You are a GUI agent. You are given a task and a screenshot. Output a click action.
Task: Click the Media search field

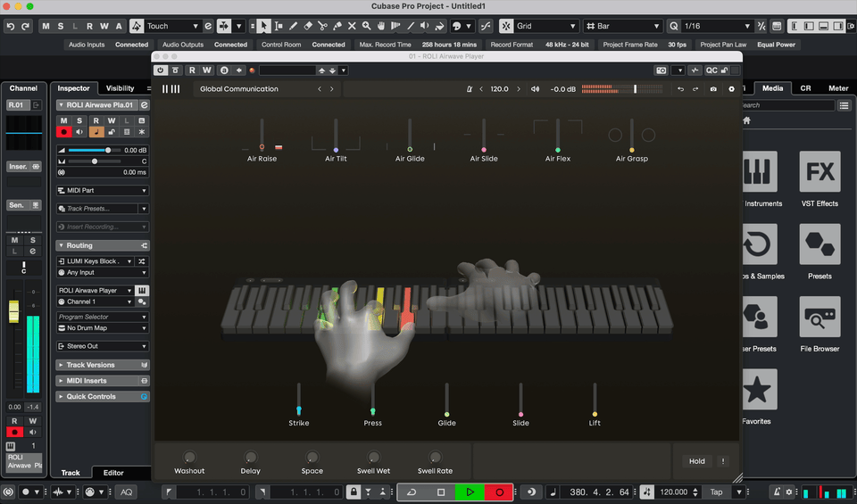[x=787, y=105]
